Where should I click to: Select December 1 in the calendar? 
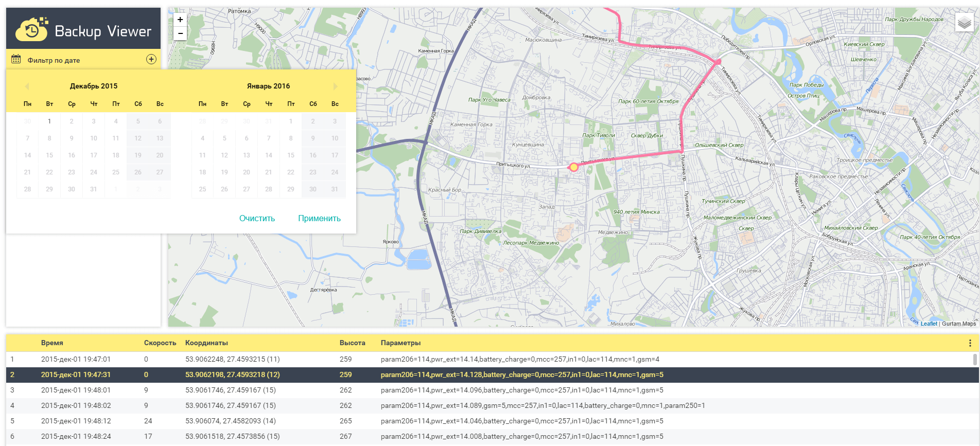(x=49, y=121)
